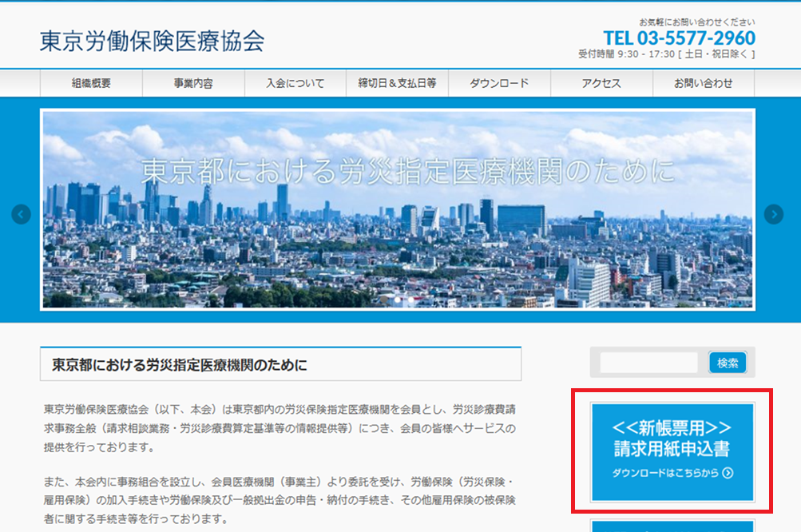
Task: Open 締切日＆支払日等 menu item
Action: point(398,83)
